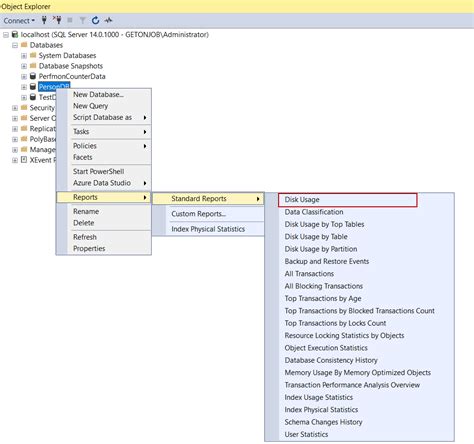The image size is (474, 444).
Task: Click the PersonDB database cylinder icon
Action: coord(33,87)
